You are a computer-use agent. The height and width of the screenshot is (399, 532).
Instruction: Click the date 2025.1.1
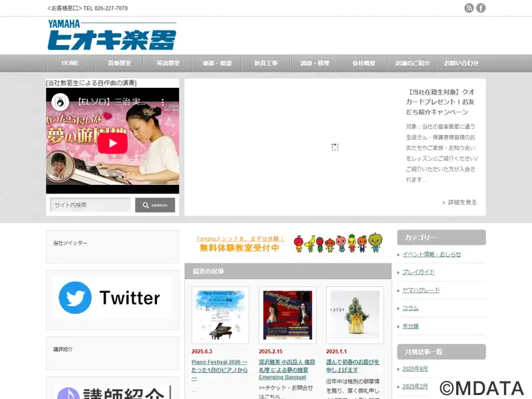point(336,352)
